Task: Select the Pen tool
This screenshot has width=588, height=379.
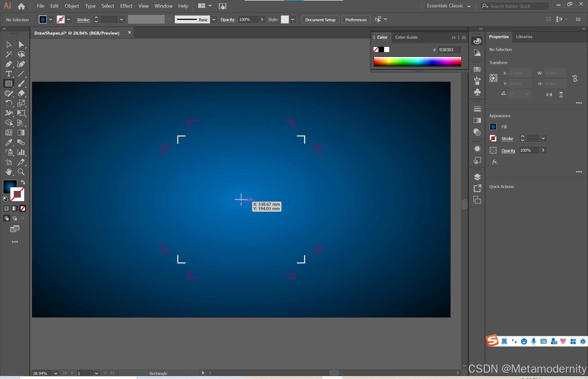Action: point(8,64)
